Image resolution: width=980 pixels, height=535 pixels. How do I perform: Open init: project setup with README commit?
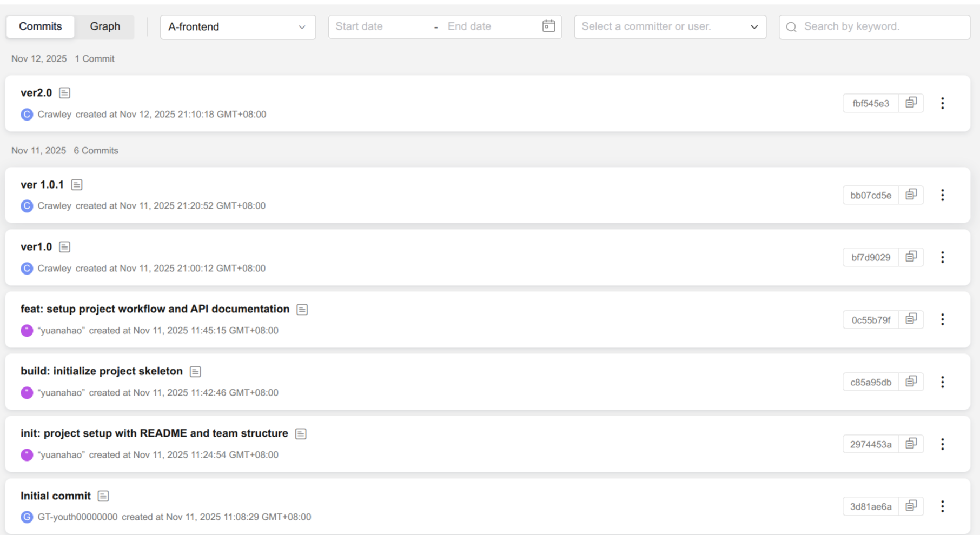[x=154, y=433]
